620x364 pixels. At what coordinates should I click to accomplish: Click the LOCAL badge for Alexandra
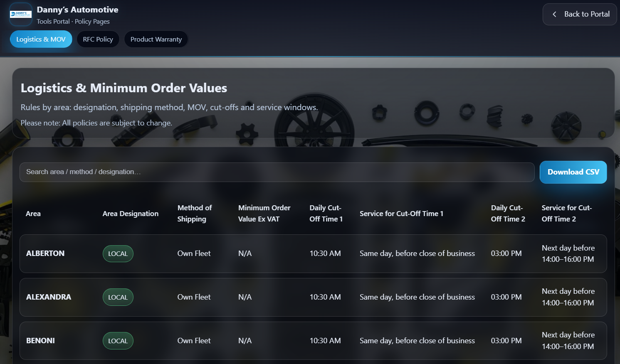[118, 298]
